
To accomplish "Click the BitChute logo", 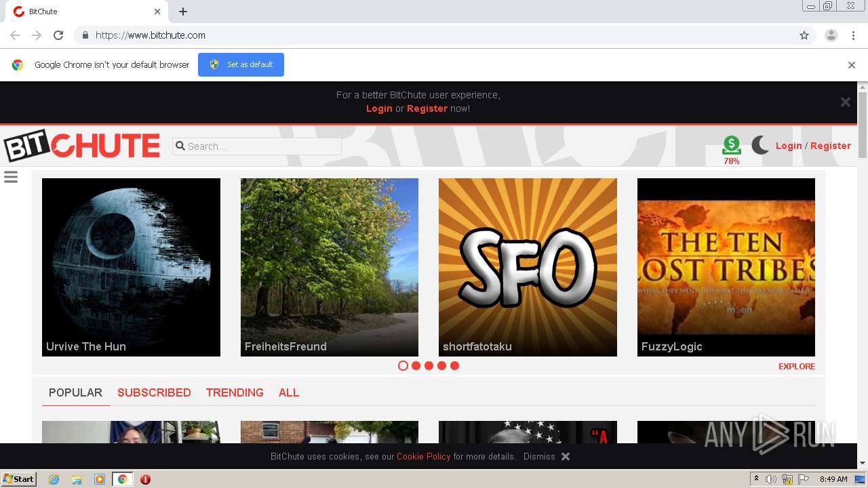I will [x=82, y=145].
